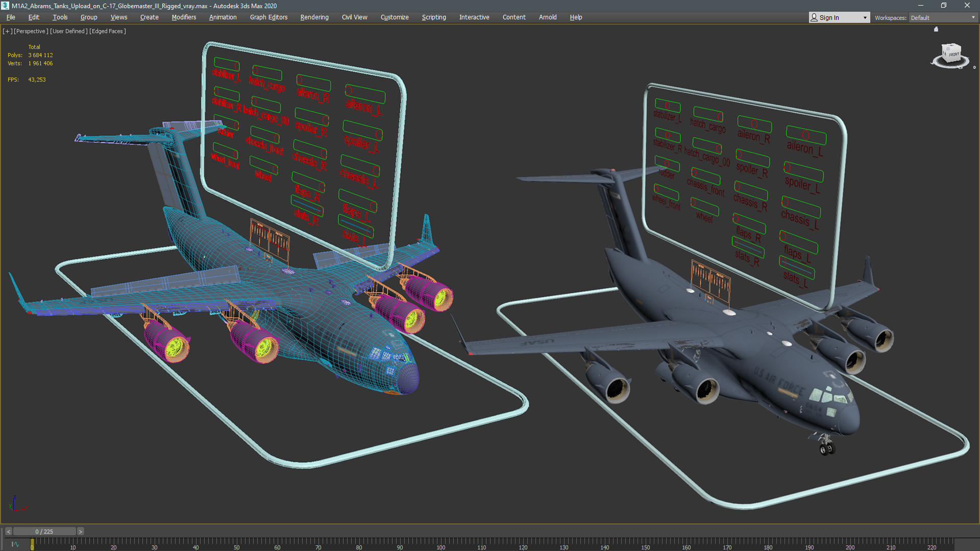Screen dimensions: 980x551
Task: Open the viewport [+] general menu
Action: tap(7, 31)
